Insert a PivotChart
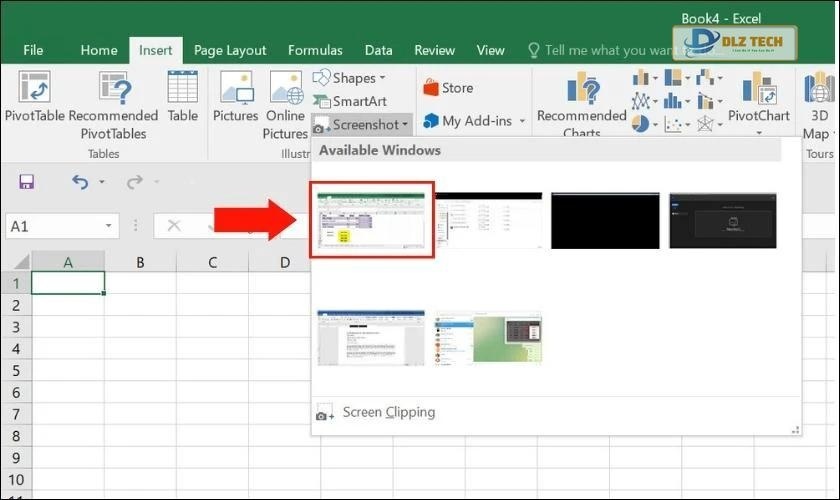The width and height of the screenshot is (840, 500). tap(759, 96)
